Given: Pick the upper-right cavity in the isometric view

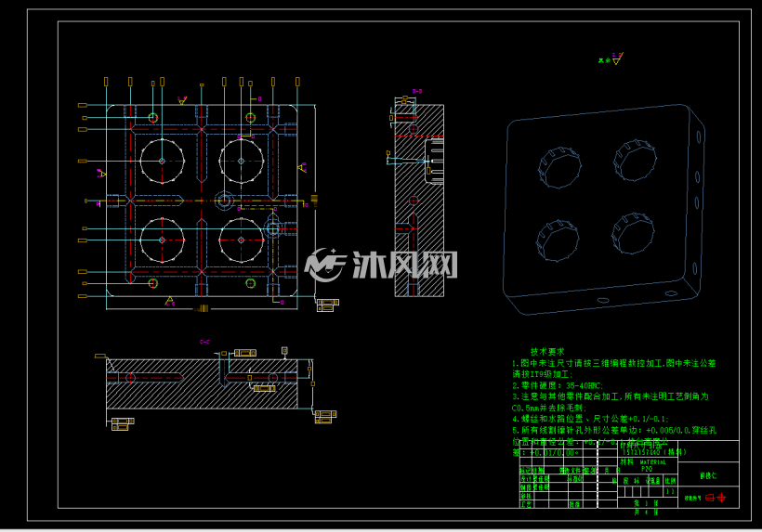Looking at the screenshot, I should [x=635, y=160].
